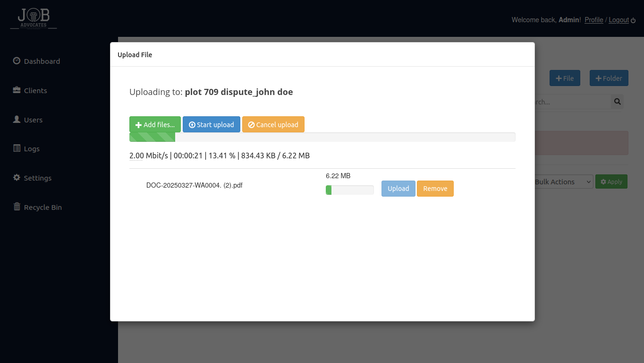Open the Bulk Actions dropdown
This screenshot has width=644, height=363.
point(563,182)
